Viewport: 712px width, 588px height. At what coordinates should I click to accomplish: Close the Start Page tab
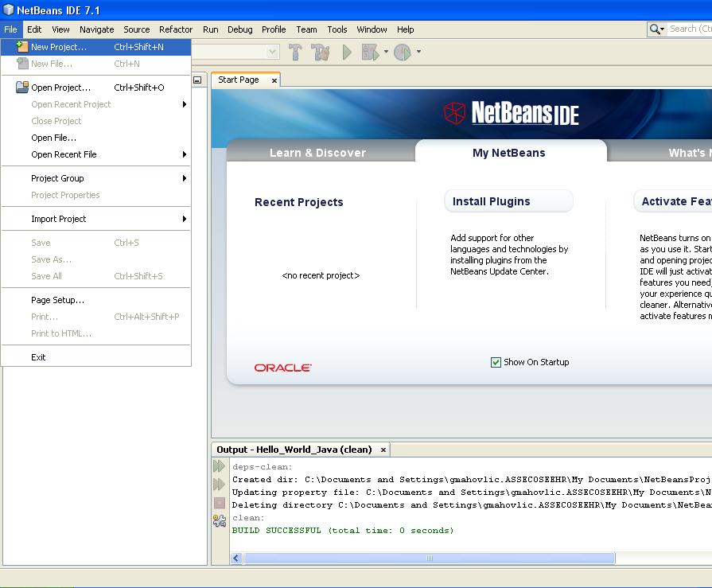coord(274,80)
